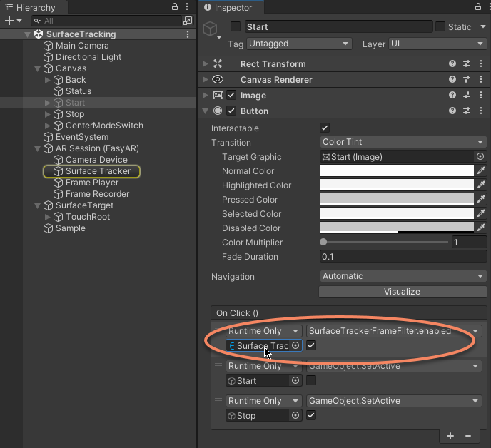Toggle the Static checkbox

point(440,27)
